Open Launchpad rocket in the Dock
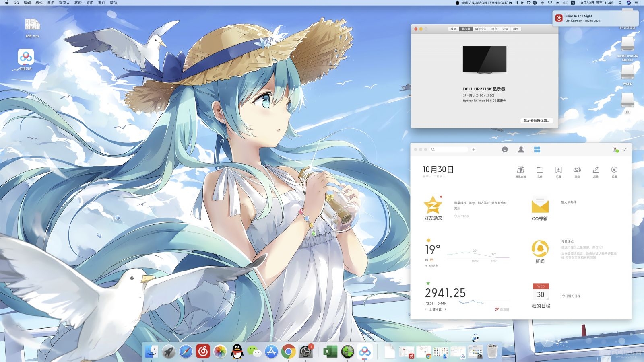The image size is (644, 362). click(x=169, y=352)
